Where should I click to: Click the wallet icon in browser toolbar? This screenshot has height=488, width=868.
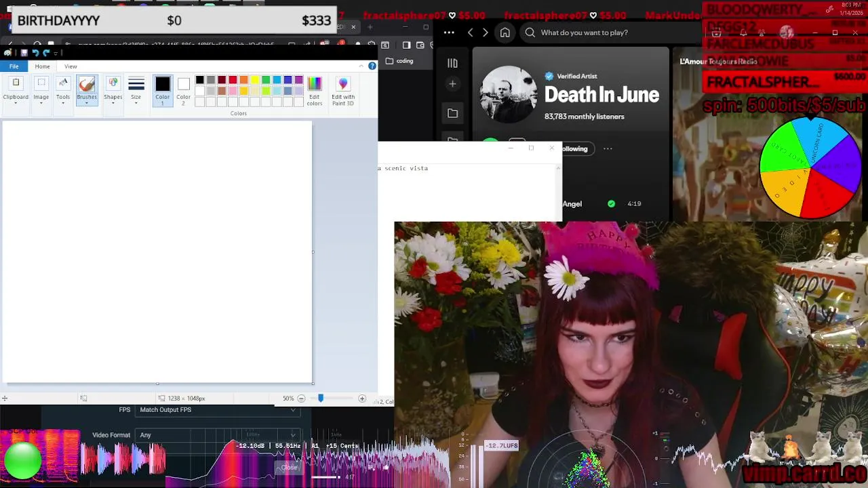pos(420,45)
